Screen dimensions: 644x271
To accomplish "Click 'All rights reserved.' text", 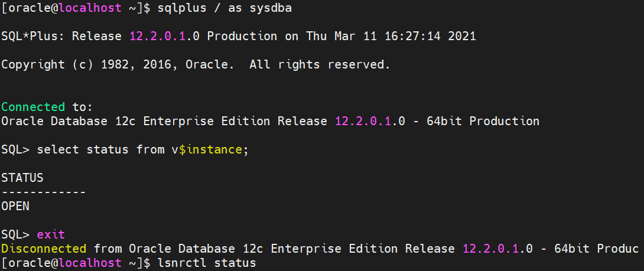I will point(320,64).
